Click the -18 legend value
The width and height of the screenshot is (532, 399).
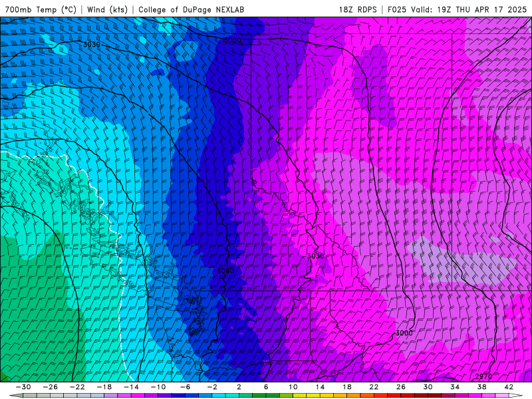pyautogui.click(x=104, y=387)
